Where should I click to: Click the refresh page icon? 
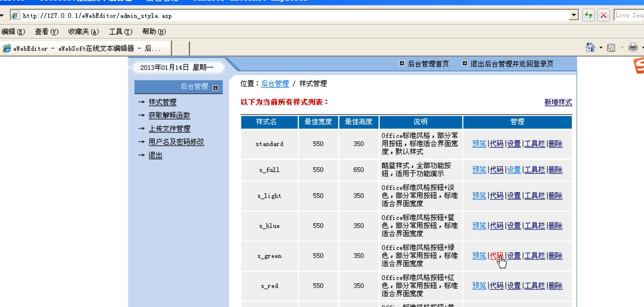click(588, 15)
